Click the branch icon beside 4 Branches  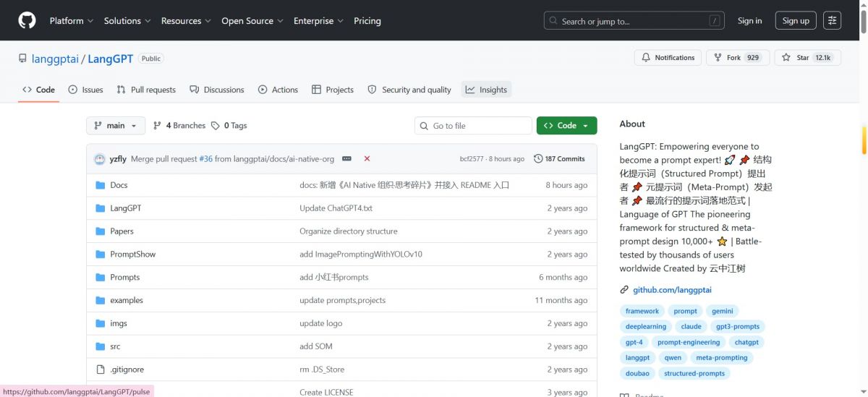(x=157, y=126)
